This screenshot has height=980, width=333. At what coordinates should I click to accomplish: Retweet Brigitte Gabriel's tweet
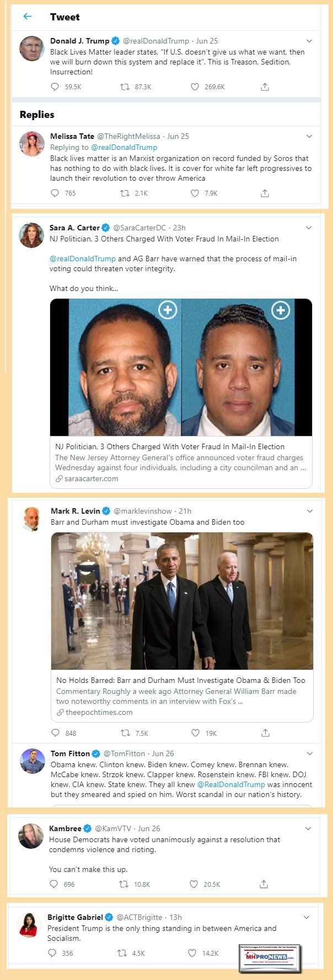pyautogui.click(x=122, y=953)
